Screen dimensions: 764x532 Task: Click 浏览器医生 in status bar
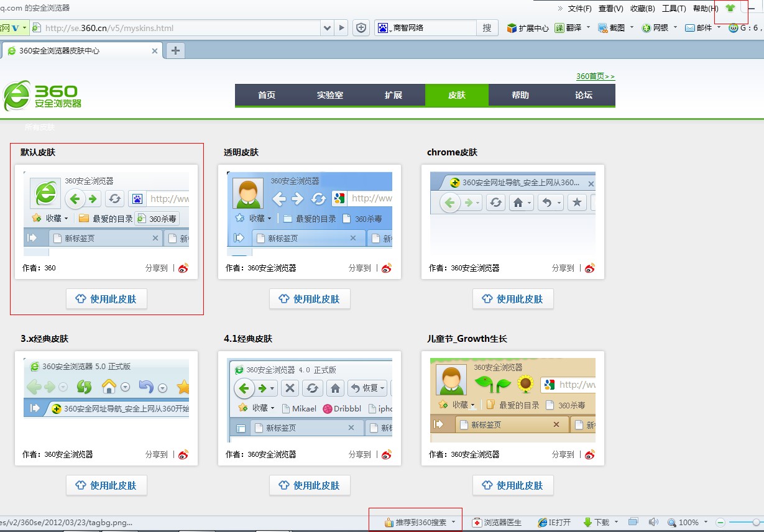pos(497,523)
